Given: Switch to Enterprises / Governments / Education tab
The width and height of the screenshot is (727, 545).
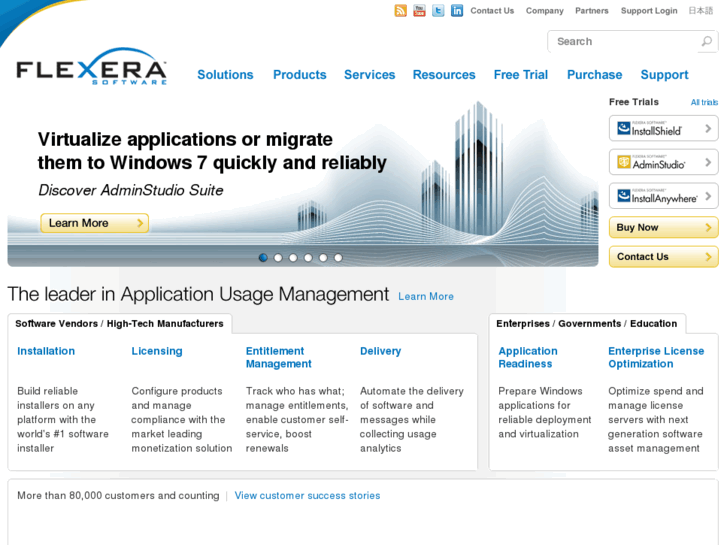Looking at the screenshot, I should click(x=586, y=324).
